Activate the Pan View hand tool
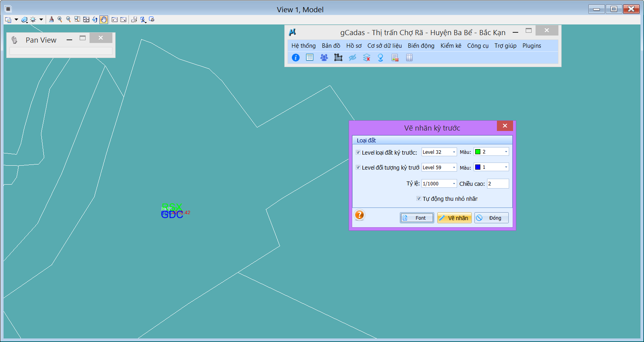 [x=104, y=19]
